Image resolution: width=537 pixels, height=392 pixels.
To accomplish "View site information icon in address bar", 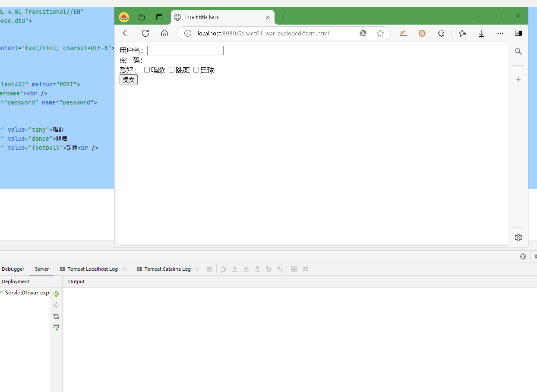I will [x=188, y=33].
